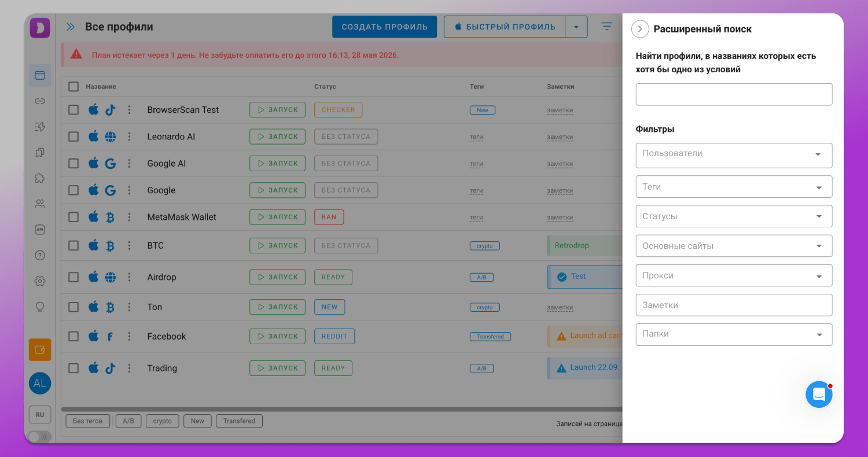Open three-dot menu for MetaMask Wallet
This screenshot has height=457, width=868.
(129, 217)
